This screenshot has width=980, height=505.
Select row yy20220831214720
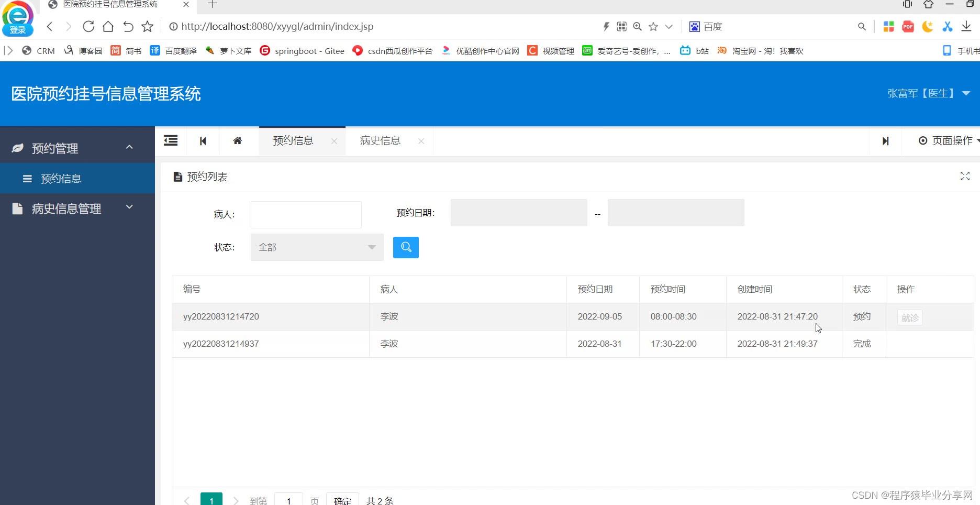pos(573,316)
